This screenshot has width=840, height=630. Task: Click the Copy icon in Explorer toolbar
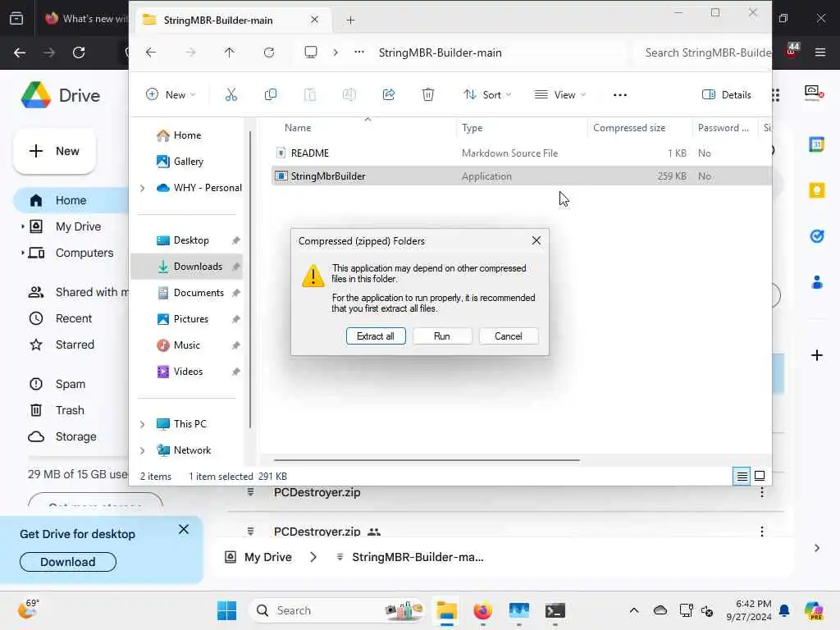[x=271, y=95]
